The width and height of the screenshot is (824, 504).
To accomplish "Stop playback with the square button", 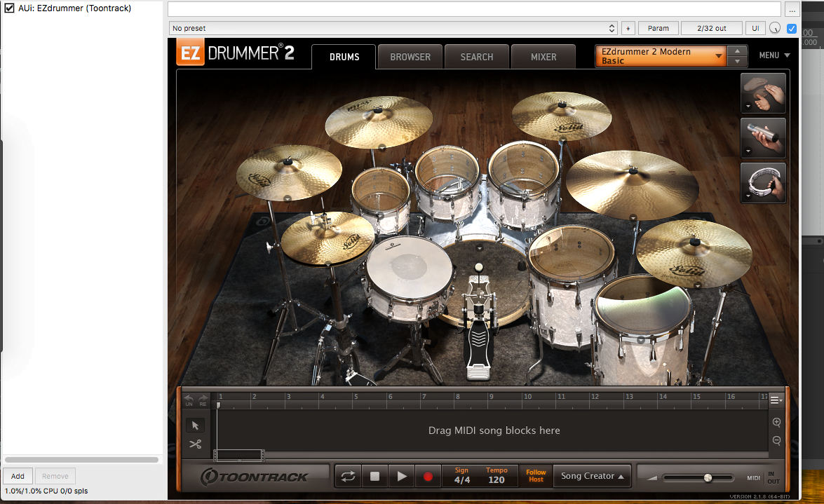I will tap(374, 476).
